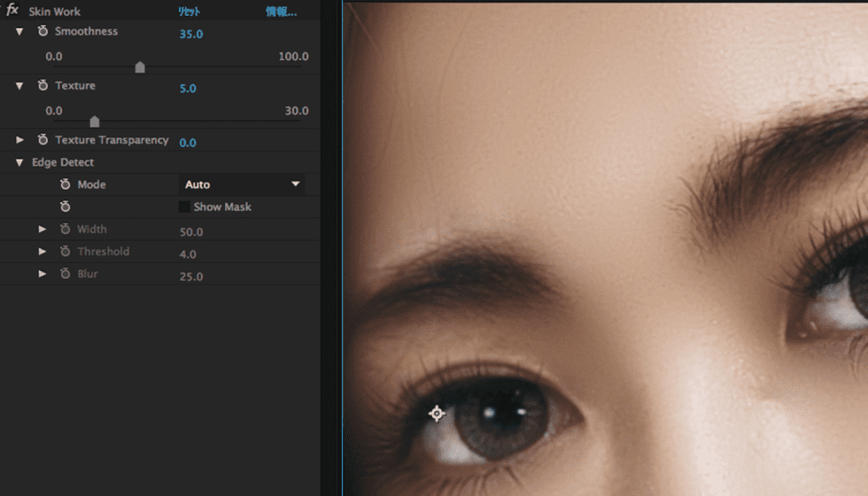This screenshot has width=868, height=496.
Task: Click the Texture Transparency label
Action: click(112, 140)
